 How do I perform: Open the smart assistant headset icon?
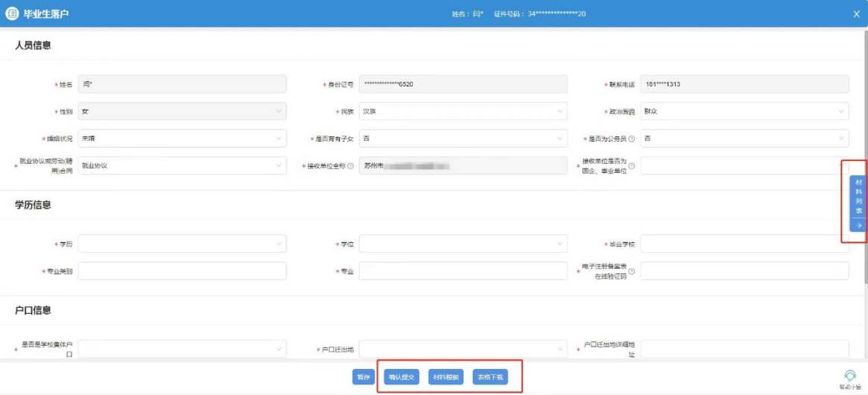click(849, 376)
